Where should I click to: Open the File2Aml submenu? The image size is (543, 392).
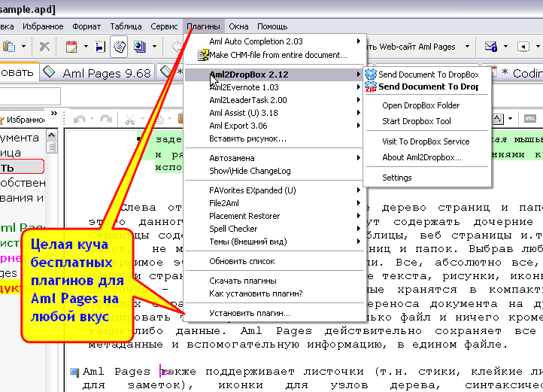coord(275,202)
